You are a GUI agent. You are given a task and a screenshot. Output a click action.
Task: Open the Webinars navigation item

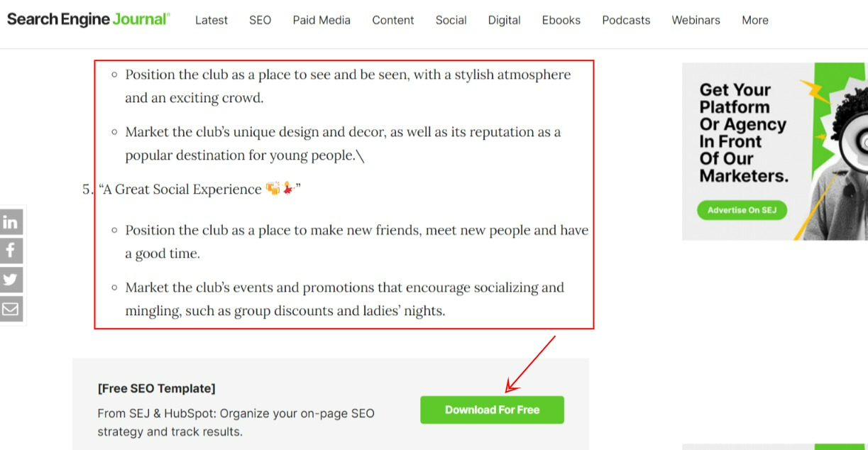tap(696, 20)
